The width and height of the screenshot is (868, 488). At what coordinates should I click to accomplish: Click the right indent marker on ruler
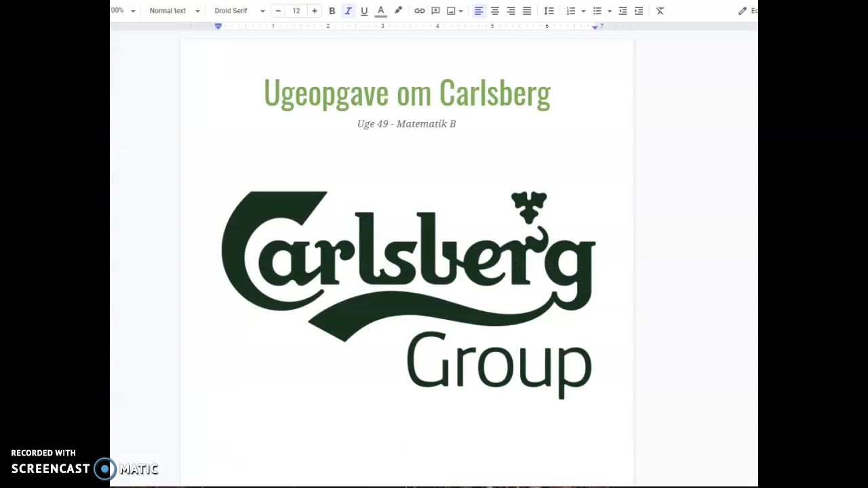(x=595, y=26)
